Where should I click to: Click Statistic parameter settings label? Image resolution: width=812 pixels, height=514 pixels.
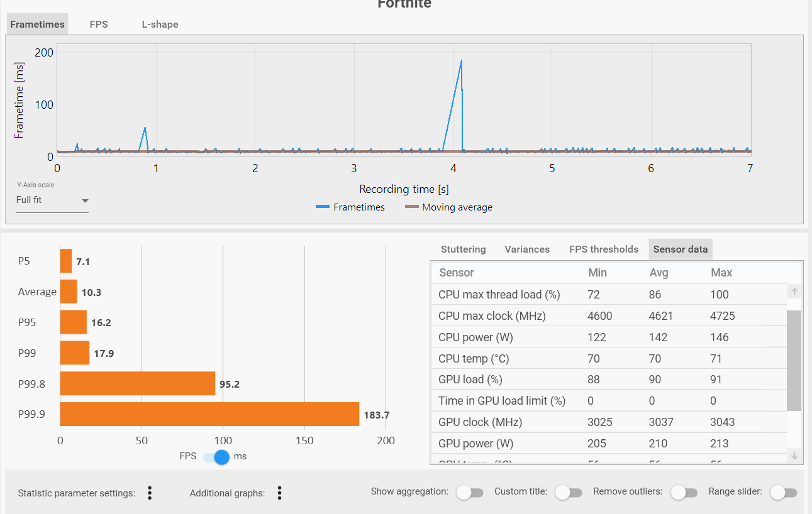click(77, 493)
